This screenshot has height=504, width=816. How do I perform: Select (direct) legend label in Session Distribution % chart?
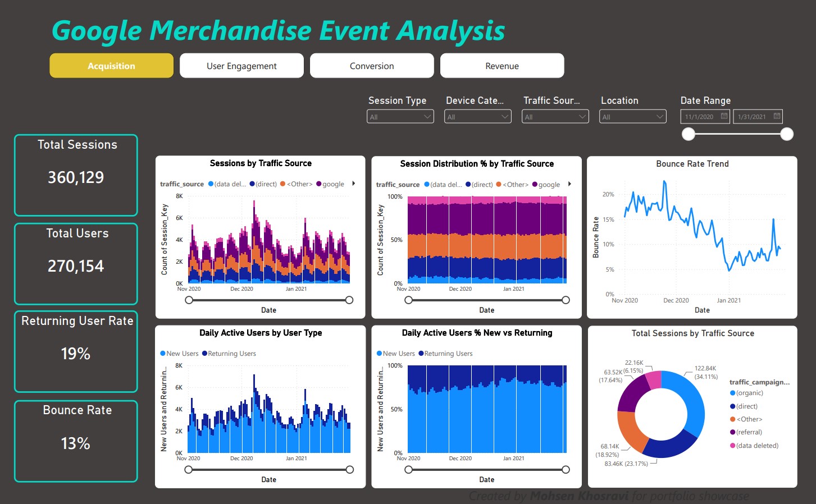tap(482, 185)
